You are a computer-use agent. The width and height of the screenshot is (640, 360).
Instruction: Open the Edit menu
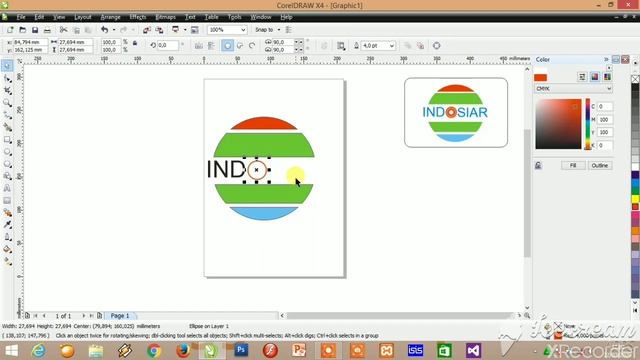pyautogui.click(x=39, y=17)
